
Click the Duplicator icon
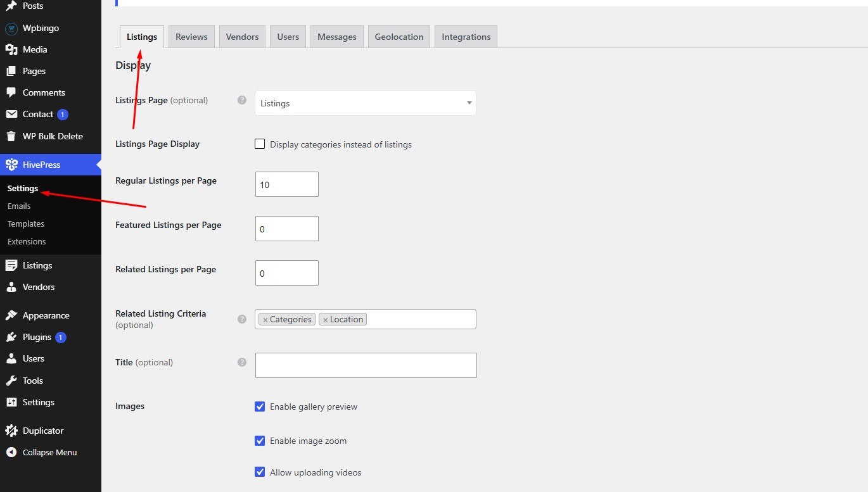point(11,431)
